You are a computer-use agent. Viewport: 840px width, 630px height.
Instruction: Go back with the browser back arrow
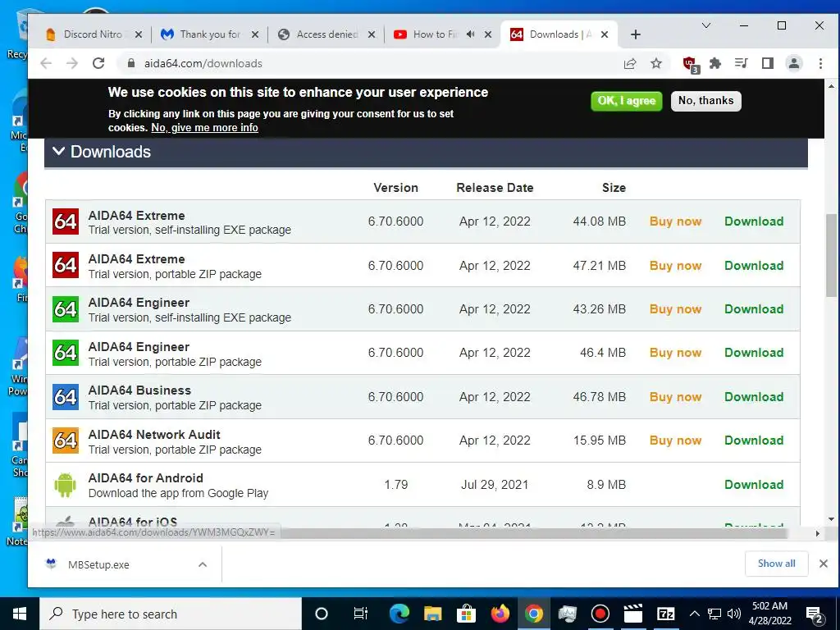click(x=46, y=63)
